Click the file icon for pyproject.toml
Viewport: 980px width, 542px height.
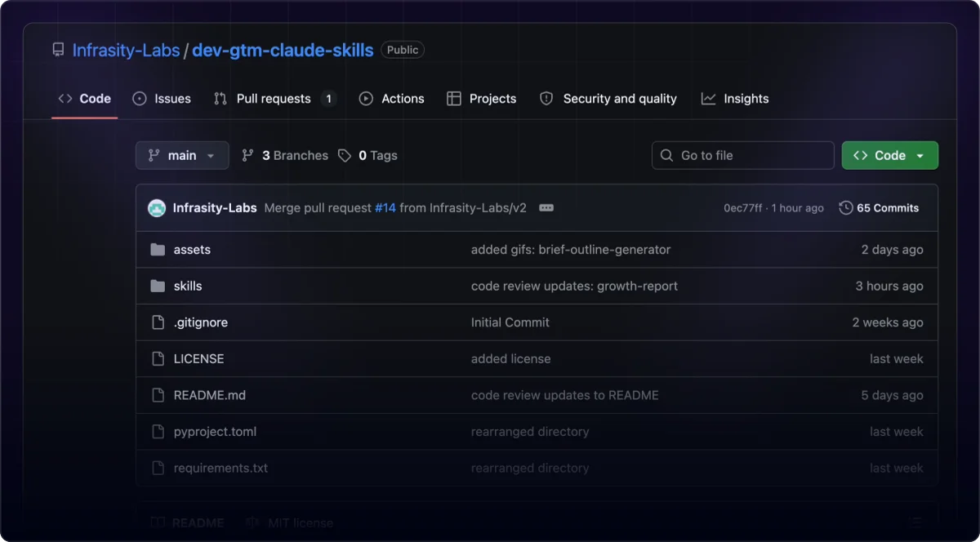coord(158,431)
